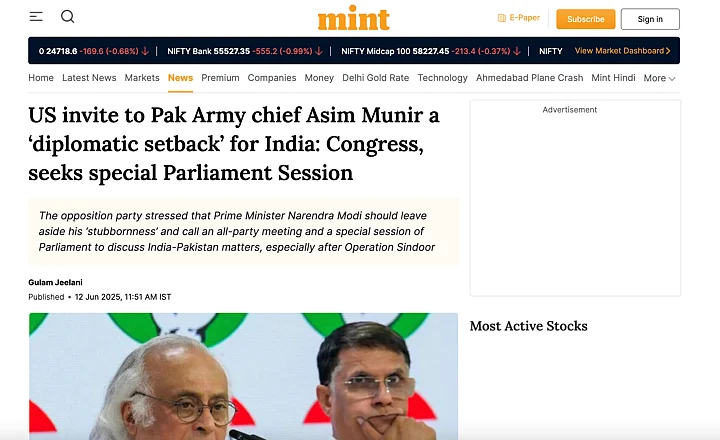Open the Latest News section
Viewport: 720px width, 440px height.
coord(89,78)
